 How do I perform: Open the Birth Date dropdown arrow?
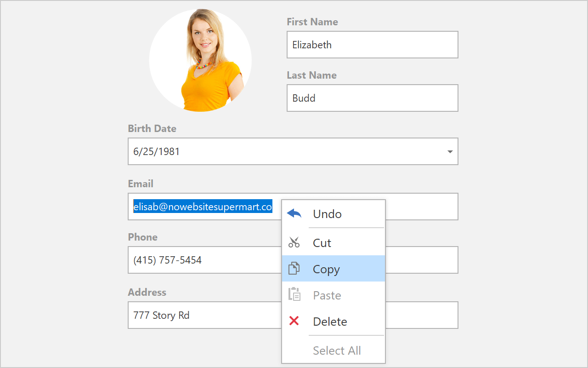(450, 152)
